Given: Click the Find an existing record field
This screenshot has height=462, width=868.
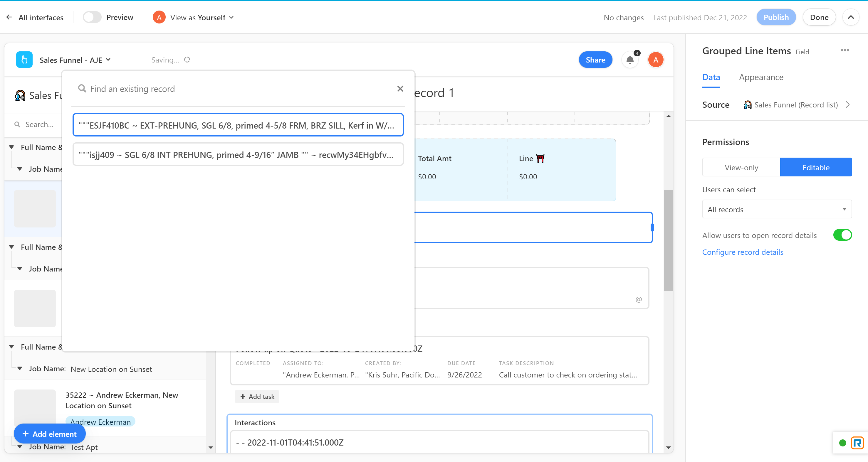Looking at the screenshot, I should (236, 89).
